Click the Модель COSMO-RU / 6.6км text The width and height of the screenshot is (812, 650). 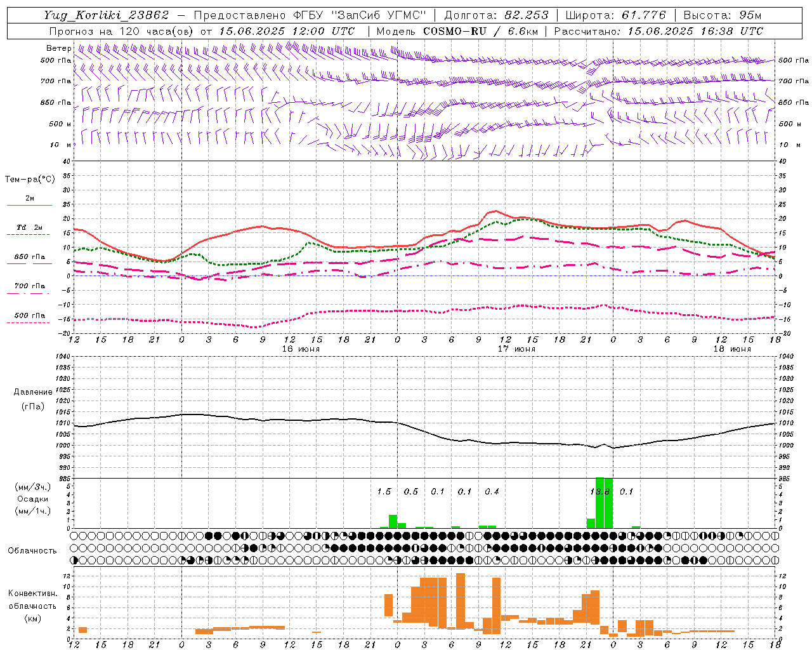[457, 31]
